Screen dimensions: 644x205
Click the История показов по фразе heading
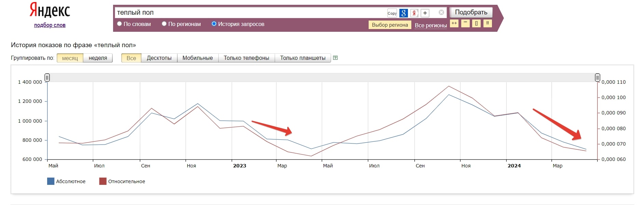pyautogui.click(x=73, y=45)
